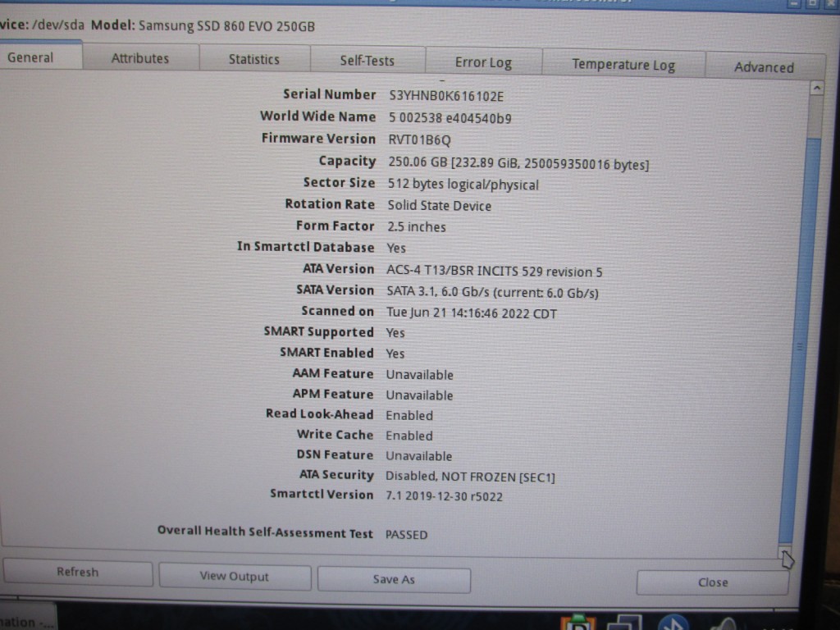Click the View Output button
The width and height of the screenshot is (840, 630).
point(234,576)
